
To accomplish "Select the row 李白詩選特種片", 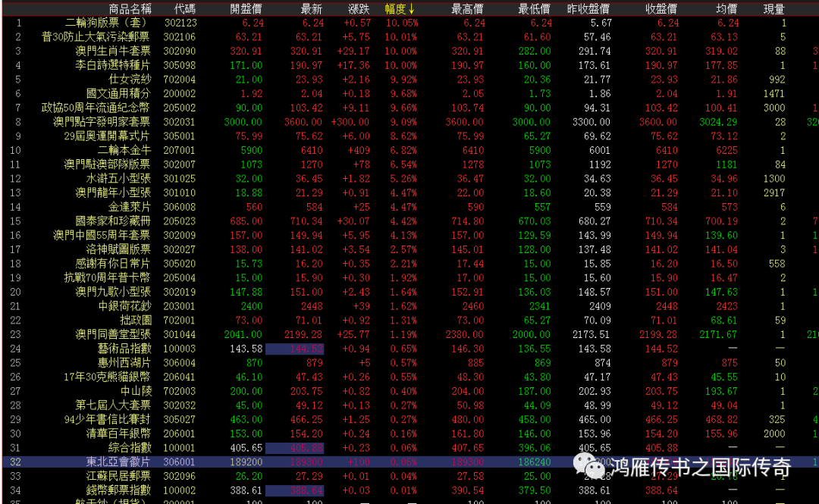I will pyautogui.click(x=410, y=65).
